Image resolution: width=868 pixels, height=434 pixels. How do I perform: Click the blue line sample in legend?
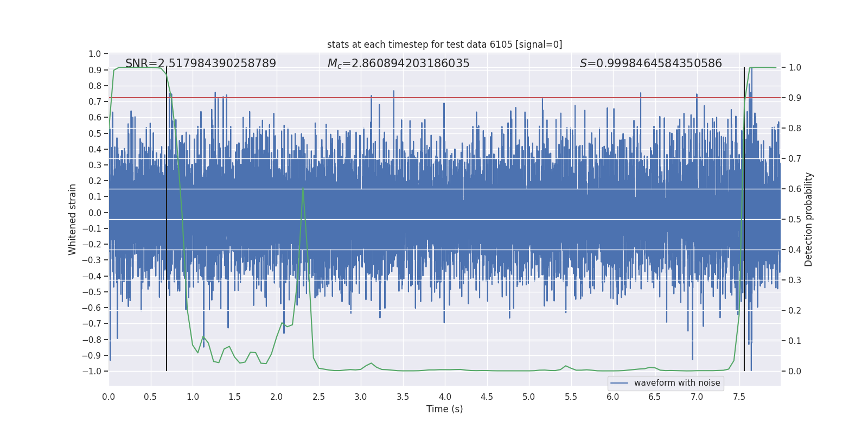[620, 383]
